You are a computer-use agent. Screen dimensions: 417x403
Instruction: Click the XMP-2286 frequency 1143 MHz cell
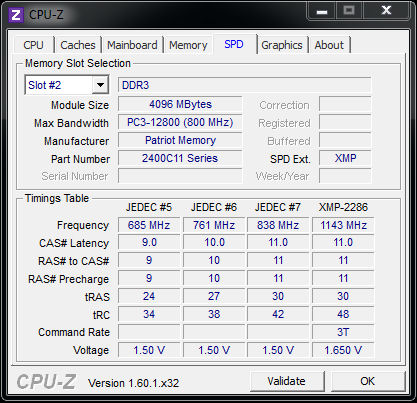pos(343,225)
